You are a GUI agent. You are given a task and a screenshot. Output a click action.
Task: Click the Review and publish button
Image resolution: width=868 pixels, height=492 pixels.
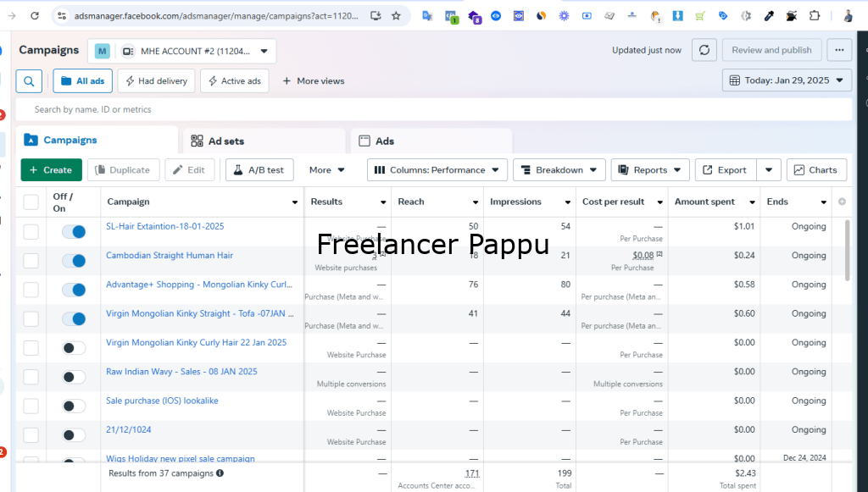tap(771, 50)
